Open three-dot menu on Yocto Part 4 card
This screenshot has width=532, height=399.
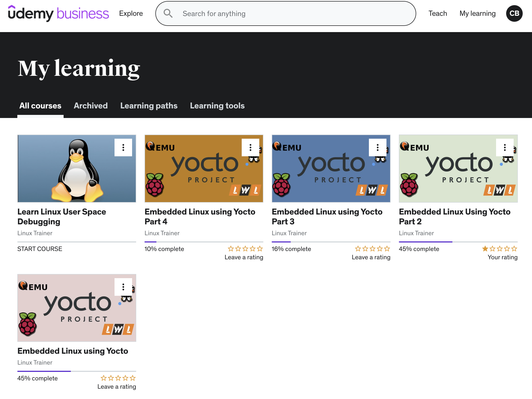(250, 147)
